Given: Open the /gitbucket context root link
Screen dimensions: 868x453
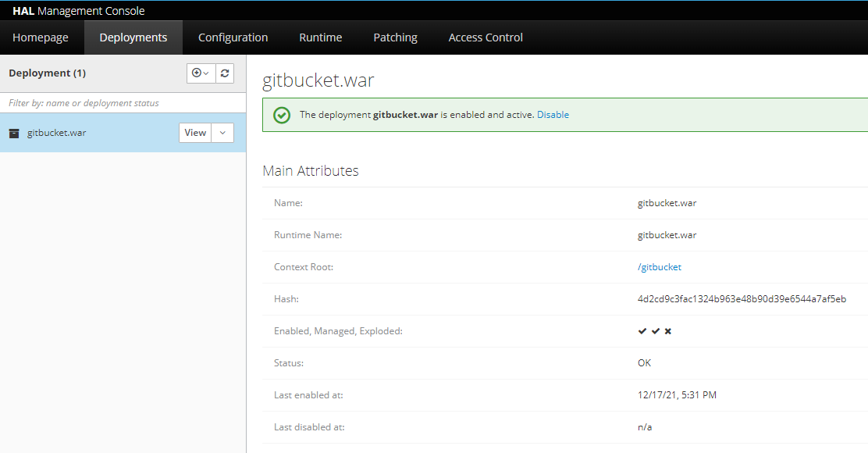Looking at the screenshot, I should (x=660, y=267).
